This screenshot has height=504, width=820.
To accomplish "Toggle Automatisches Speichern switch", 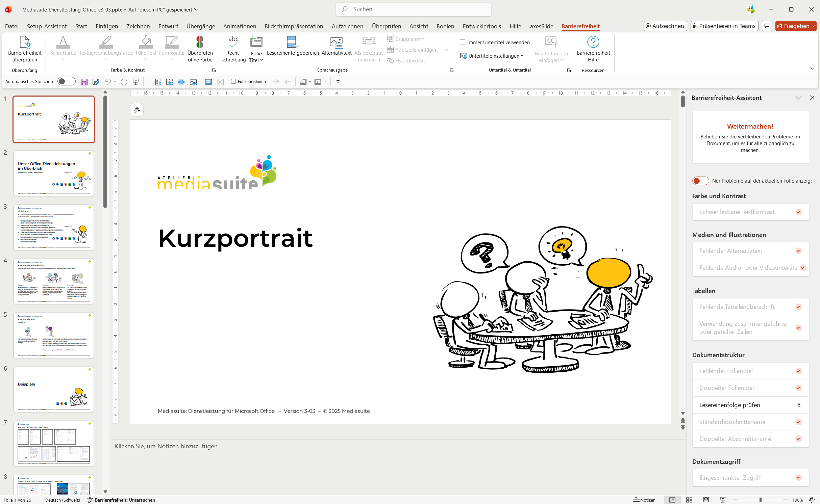I will tap(66, 81).
